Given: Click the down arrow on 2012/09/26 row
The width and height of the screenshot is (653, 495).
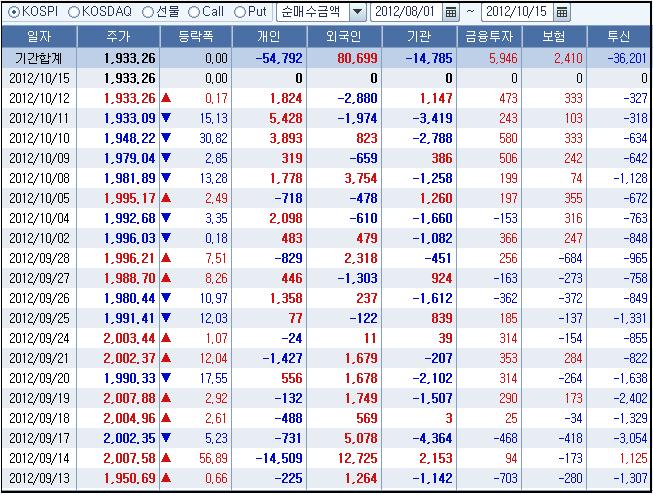Looking at the screenshot, I should tap(166, 298).
